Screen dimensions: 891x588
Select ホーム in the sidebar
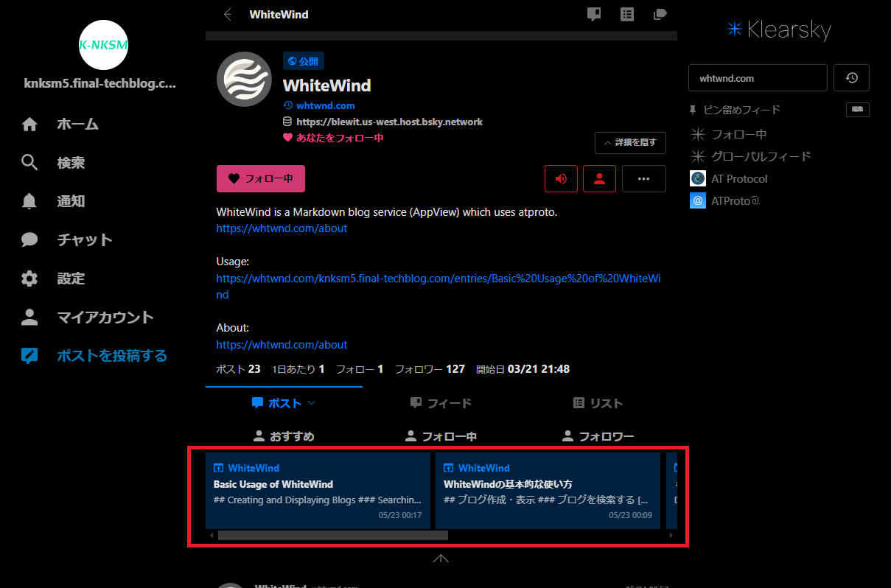point(78,125)
